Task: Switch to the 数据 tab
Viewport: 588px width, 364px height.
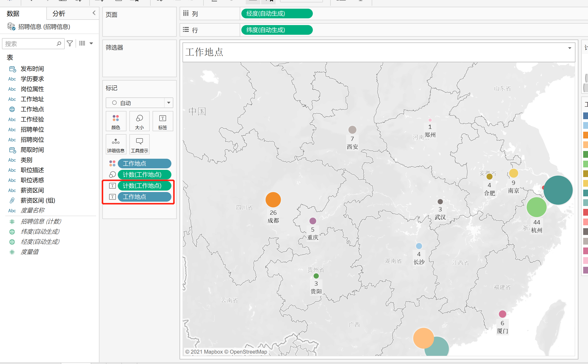Action: [13, 14]
